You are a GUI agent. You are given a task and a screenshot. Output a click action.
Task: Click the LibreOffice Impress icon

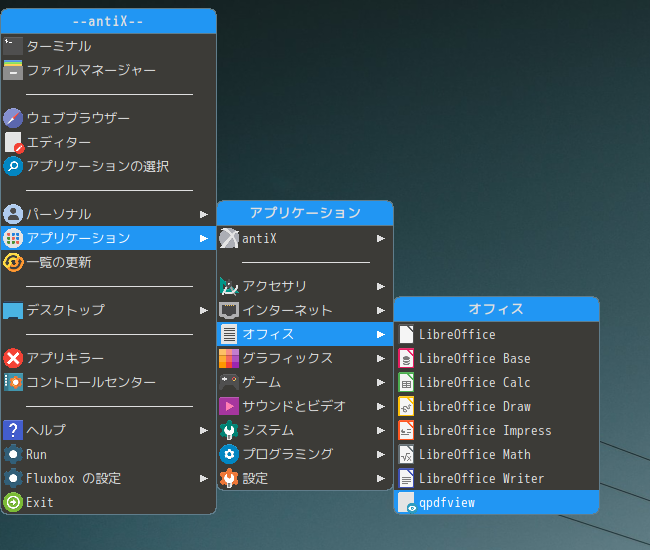pos(406,431)
